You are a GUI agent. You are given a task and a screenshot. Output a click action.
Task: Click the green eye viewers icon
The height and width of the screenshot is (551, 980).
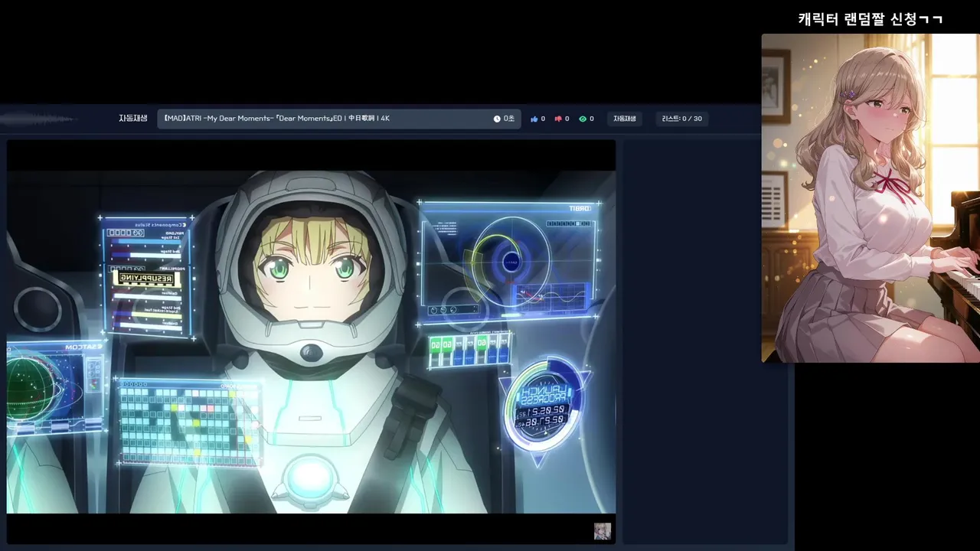[x=583, y=119]
